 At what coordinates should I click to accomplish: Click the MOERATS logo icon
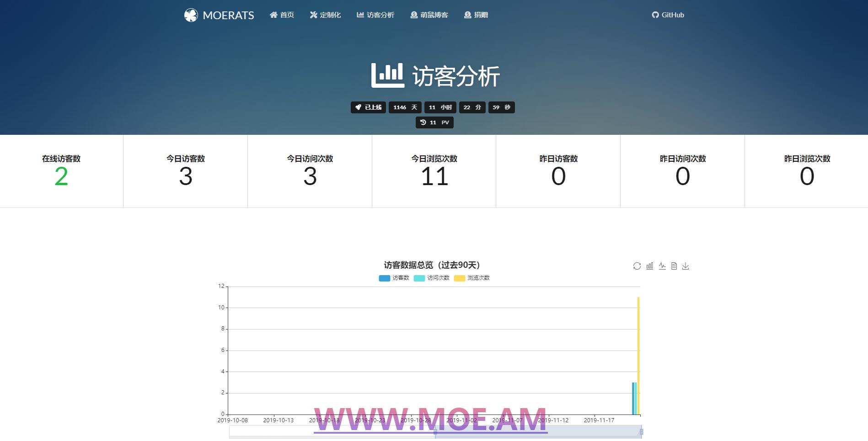[191, 15]
